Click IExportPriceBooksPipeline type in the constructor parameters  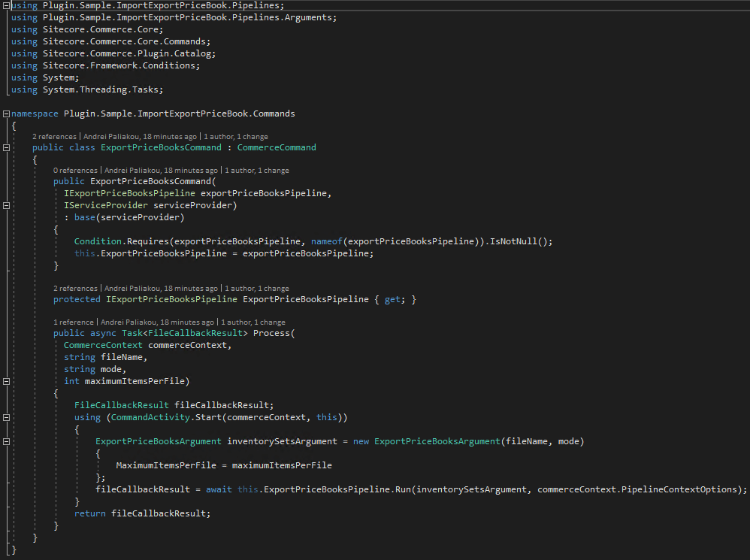coord(129,193)
